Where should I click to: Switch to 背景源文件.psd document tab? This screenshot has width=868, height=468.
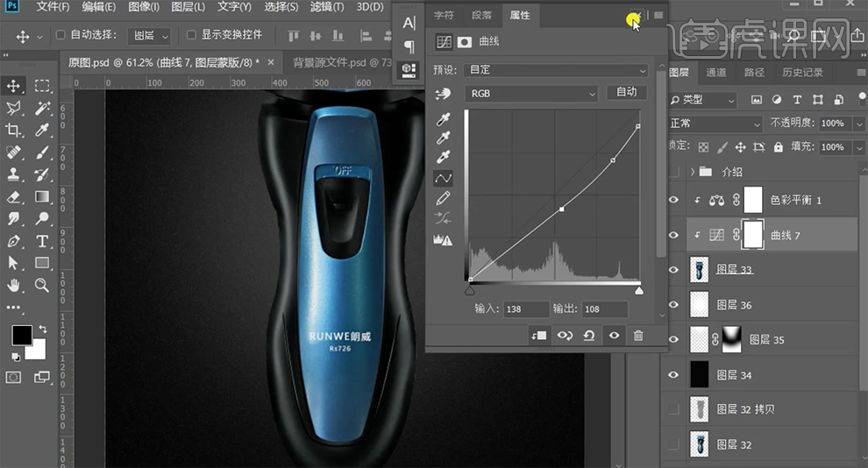(342, 62)
